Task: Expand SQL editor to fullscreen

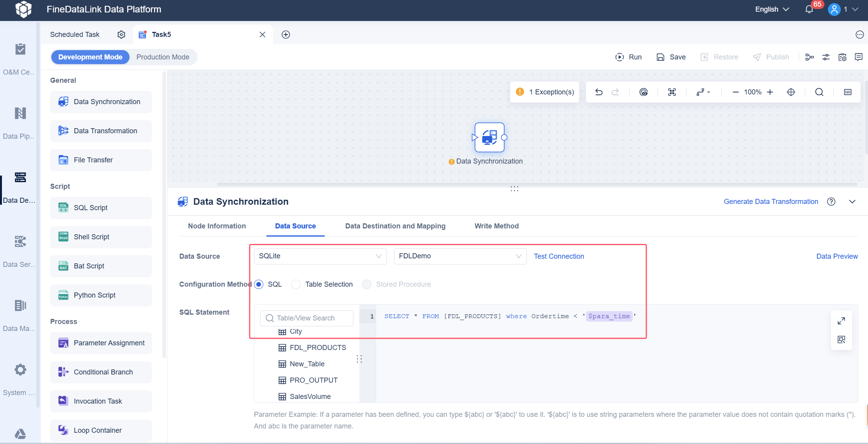Action: [x=841, y=321]
